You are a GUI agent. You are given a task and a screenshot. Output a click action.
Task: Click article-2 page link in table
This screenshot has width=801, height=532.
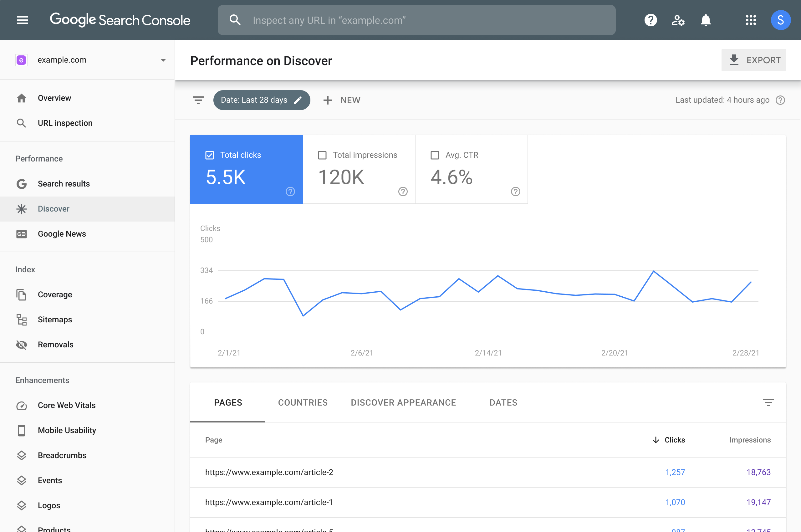click(x=269, y=472)
